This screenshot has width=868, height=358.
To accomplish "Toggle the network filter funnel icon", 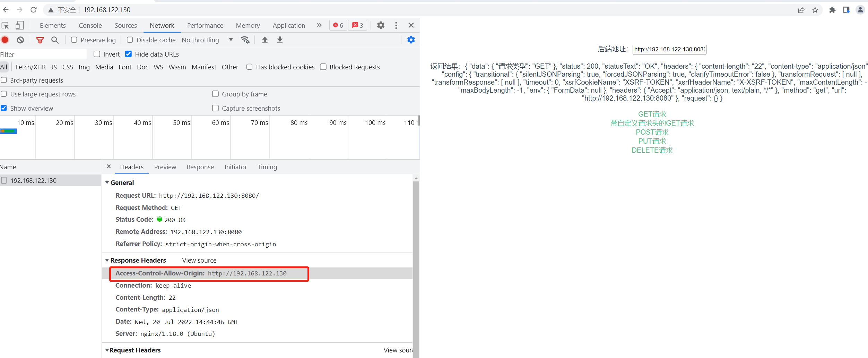I will 40,40.
